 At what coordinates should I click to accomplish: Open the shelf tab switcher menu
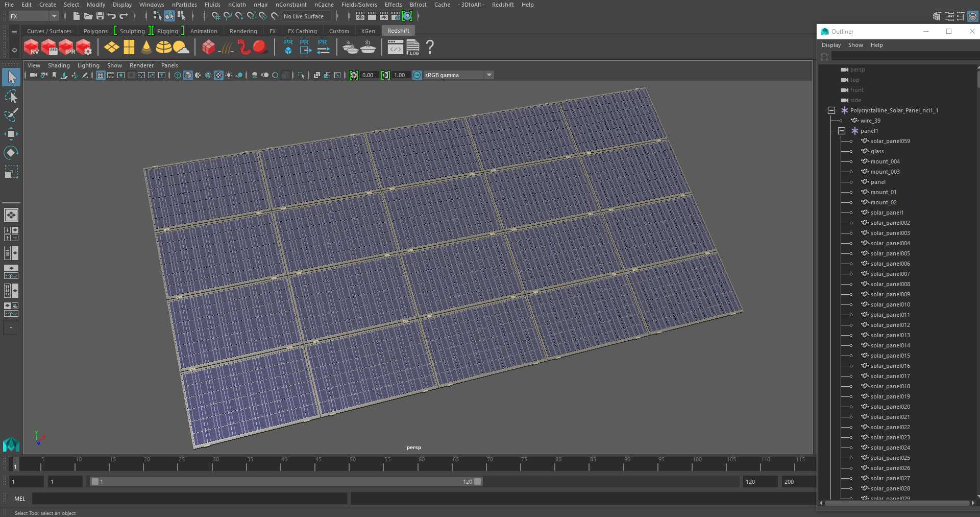pyautogui.click(x=14, y=32)
